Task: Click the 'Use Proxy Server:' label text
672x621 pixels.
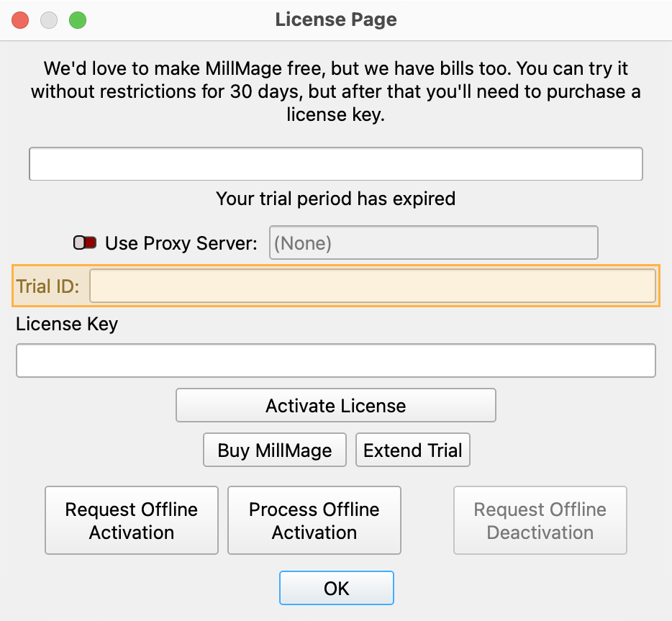Action: click(181, 243)
